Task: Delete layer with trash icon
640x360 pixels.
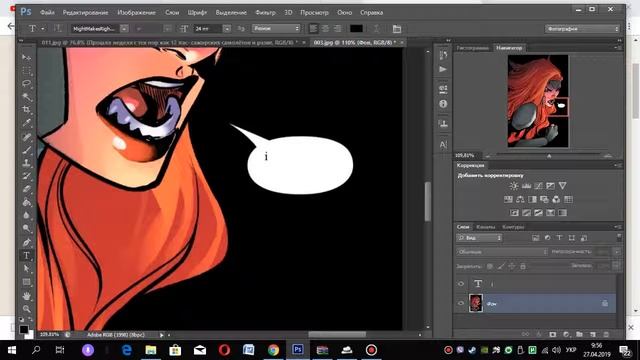Action: coord(606,334)
